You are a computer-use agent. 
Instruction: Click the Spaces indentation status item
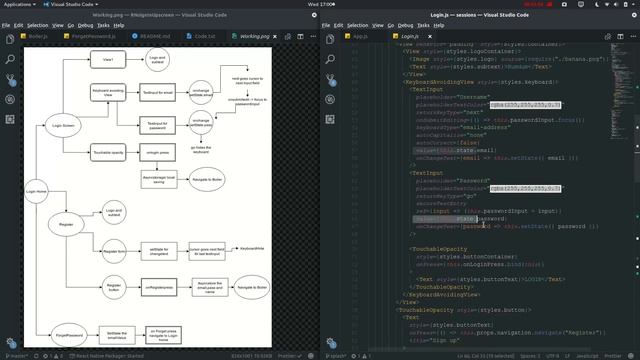click(x=530, y=356)
